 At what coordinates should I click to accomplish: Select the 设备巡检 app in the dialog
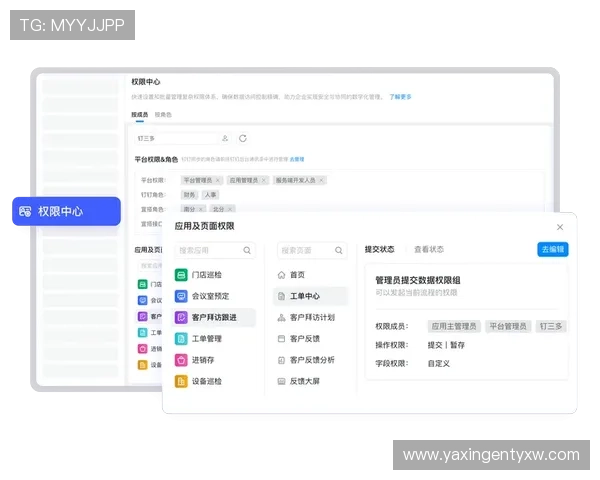pos(214,382)
